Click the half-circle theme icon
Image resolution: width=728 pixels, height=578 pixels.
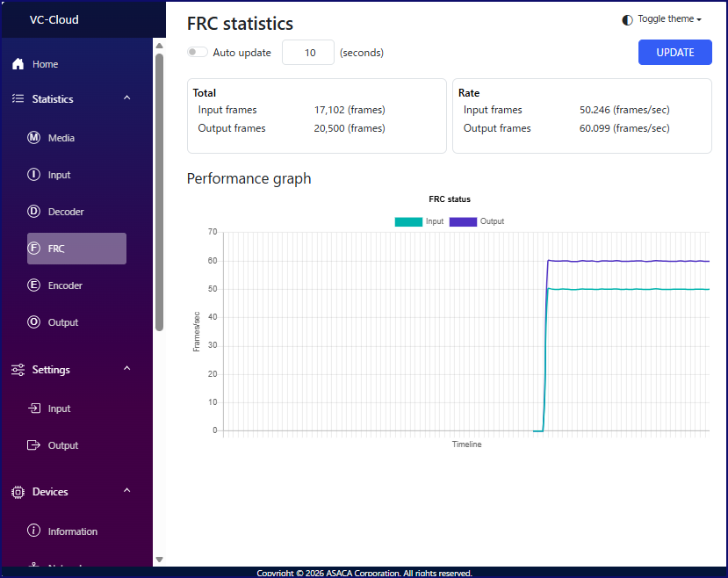(x=627, y=20)
